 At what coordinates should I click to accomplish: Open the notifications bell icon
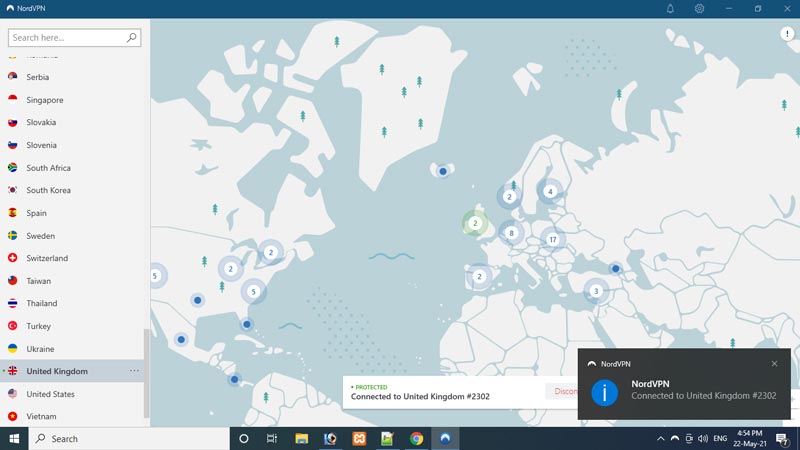pyautogui.click(x=670, y=9)
